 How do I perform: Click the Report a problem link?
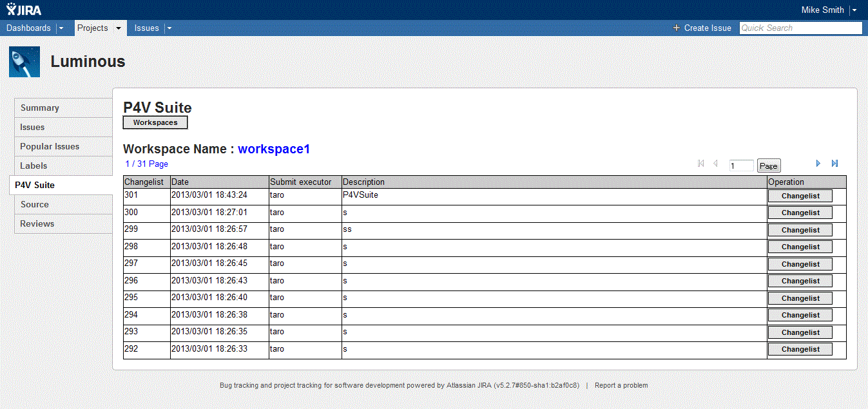click(x=621, y=385)
